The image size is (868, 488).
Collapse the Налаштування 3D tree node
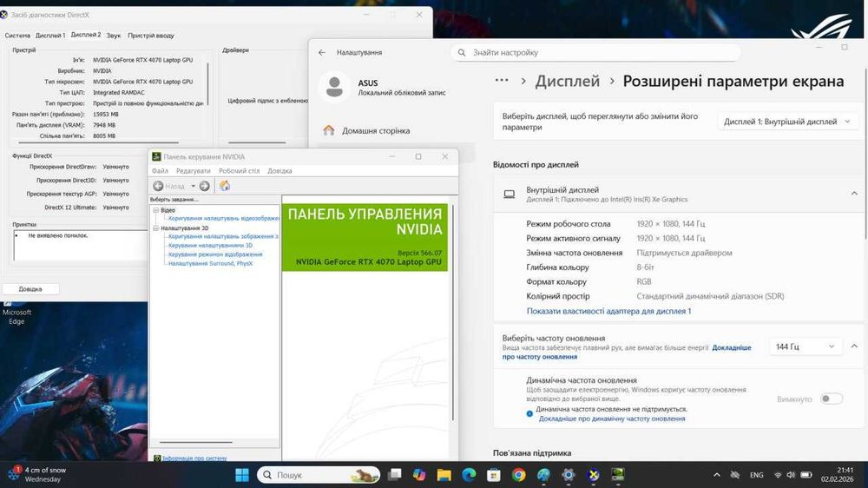pos(156,228)
